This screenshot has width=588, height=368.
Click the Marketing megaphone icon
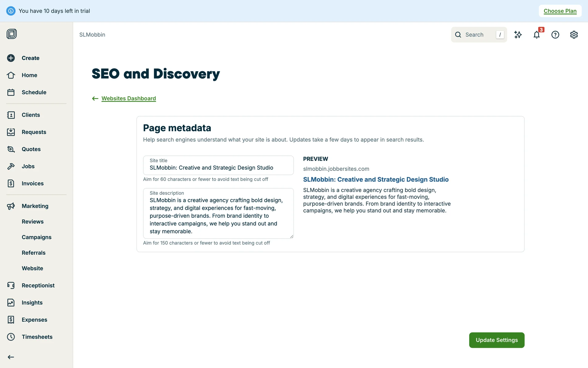point(11,206)
